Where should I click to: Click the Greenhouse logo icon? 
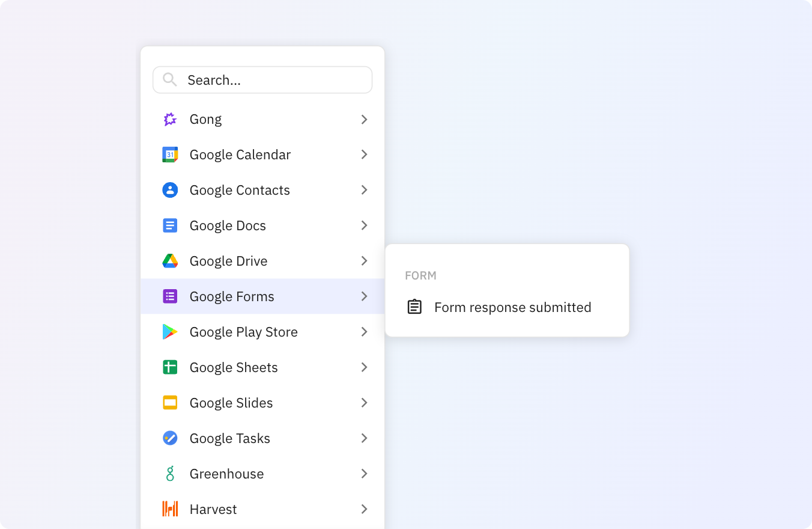click(170, 474)
